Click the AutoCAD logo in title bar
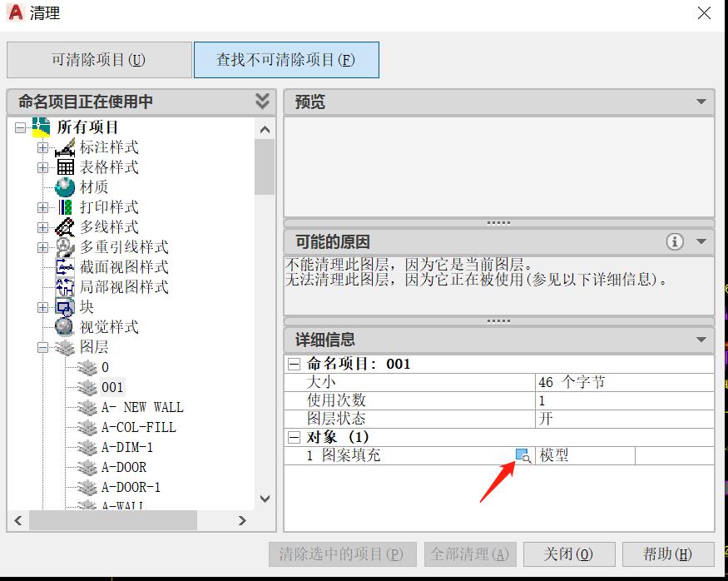The width and height of the screenshot is (728, 581). (15, 12)
